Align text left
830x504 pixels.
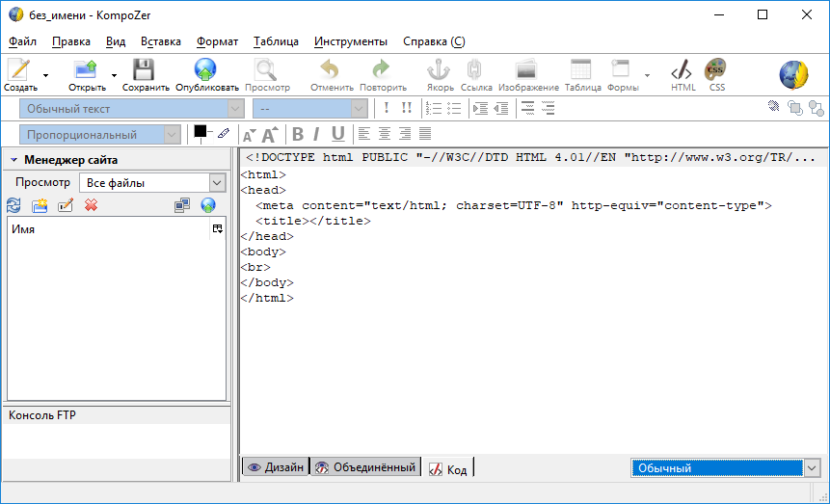[x=364, y=134]
